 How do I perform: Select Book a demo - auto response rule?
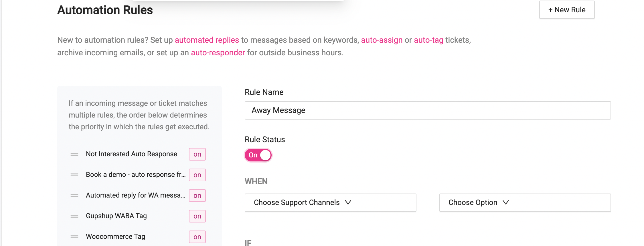click(x=136, y=175)
